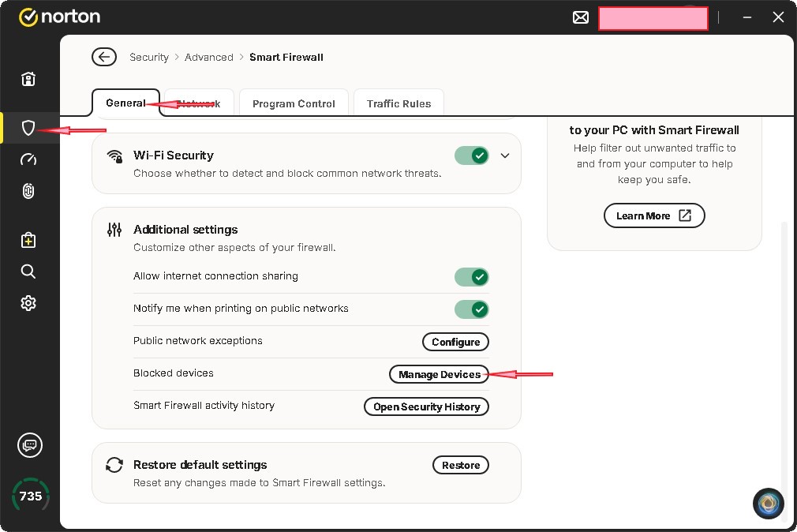Switch to the Program Control tab
The image size is (797, 532).
[294, 103]
